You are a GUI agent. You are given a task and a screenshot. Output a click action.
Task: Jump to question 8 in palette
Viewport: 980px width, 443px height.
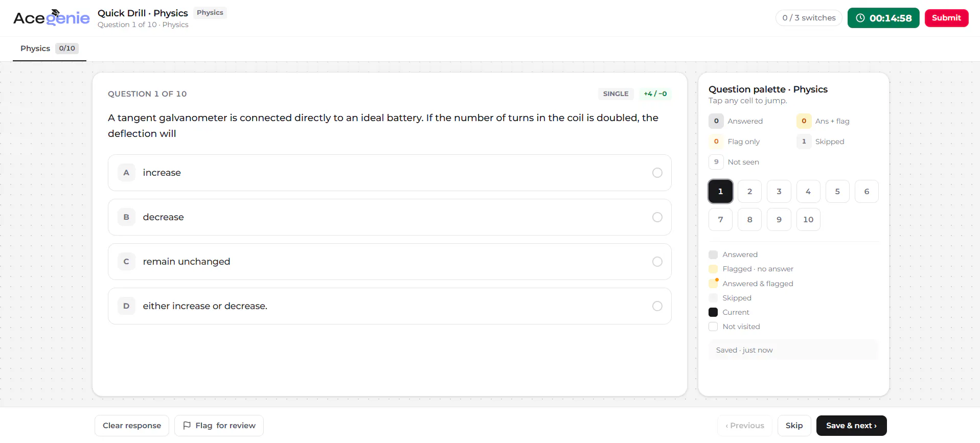pos(750,220)
